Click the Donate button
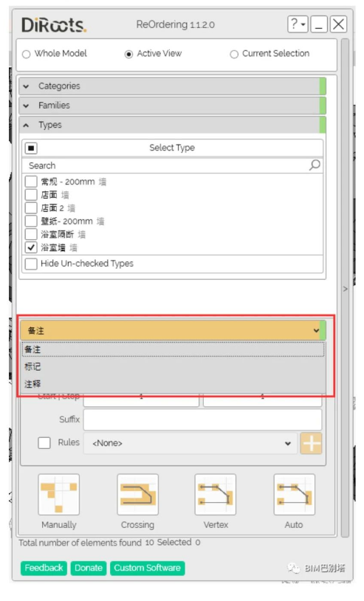This screenshot has width=364, height=601. click(89, 568)
